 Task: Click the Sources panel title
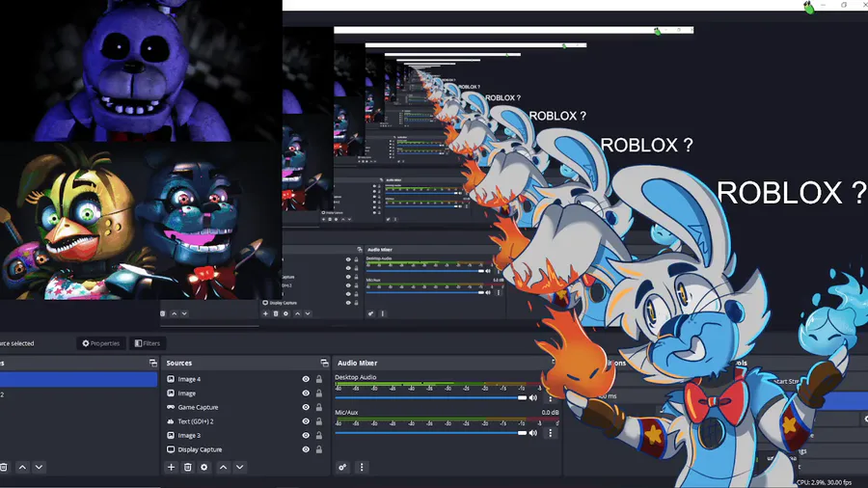point(178,363)
